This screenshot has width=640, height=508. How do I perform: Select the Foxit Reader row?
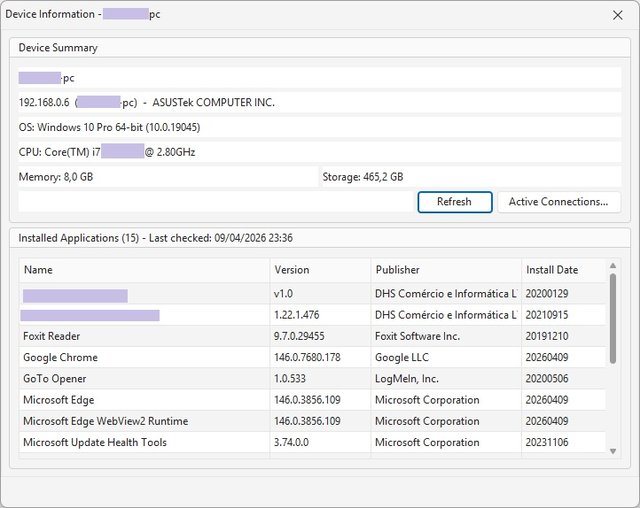[313, 336]
